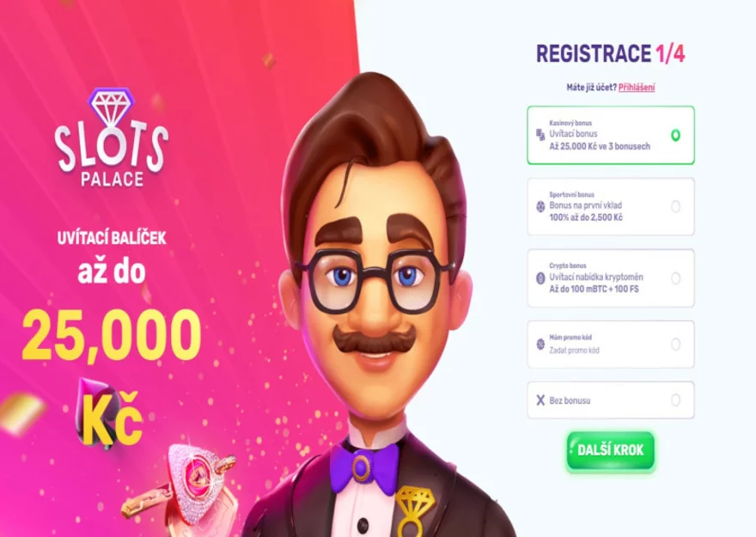Click the 100% až do 2,500 Kč offer card
The width and height of the screenshot is (756, 537).
point(611,206)
